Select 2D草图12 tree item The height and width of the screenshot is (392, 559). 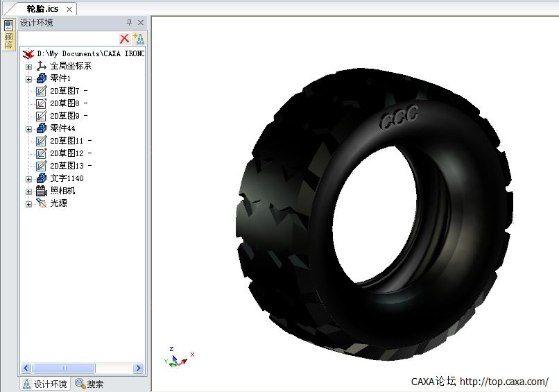(71, 153)
